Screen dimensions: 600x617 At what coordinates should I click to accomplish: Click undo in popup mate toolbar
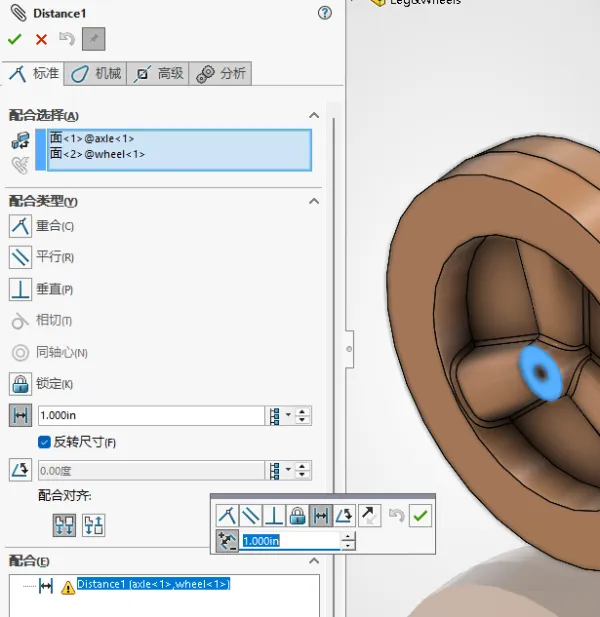click(397, 515)
